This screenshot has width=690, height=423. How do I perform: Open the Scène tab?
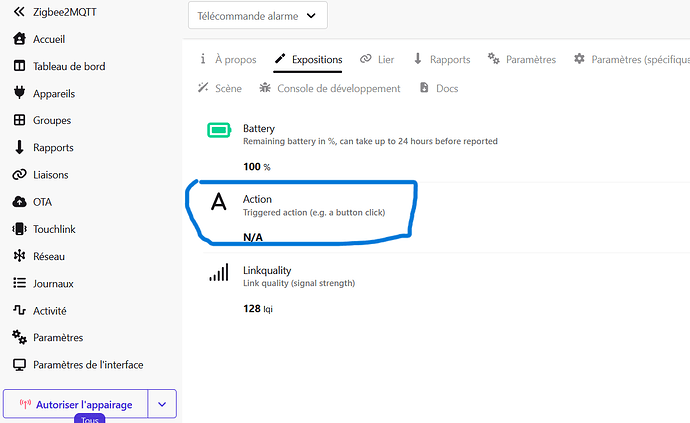coord(220,88)
